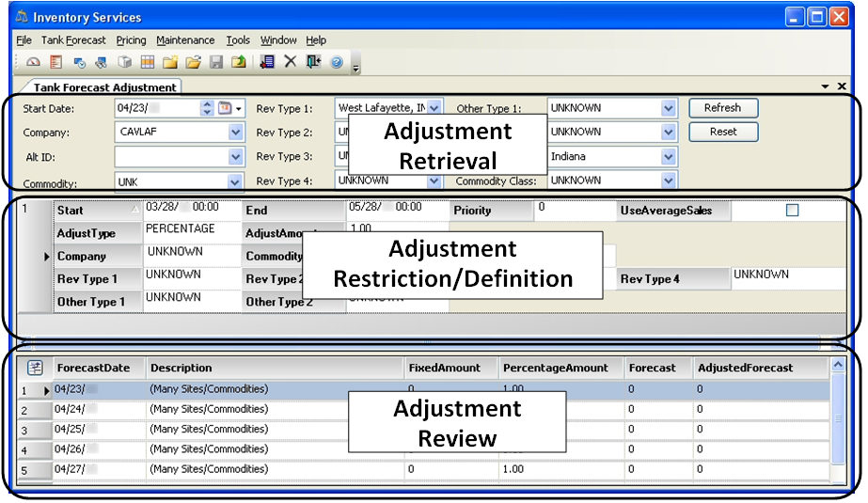This screenshot has width=868, height=503.
Task: Click the floppy disk save icon
Action: point(216,63)
